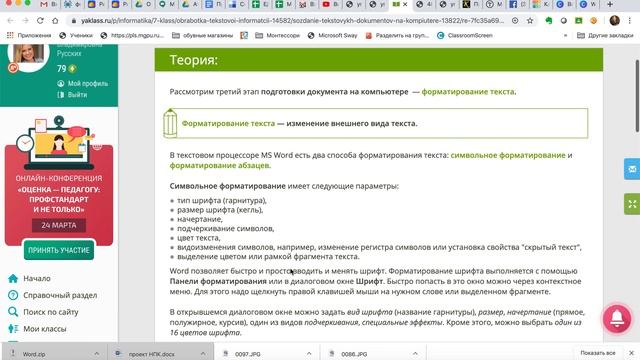640x360 pixels.
Task: Close the active yaklass tab
Action: (405, 4)
